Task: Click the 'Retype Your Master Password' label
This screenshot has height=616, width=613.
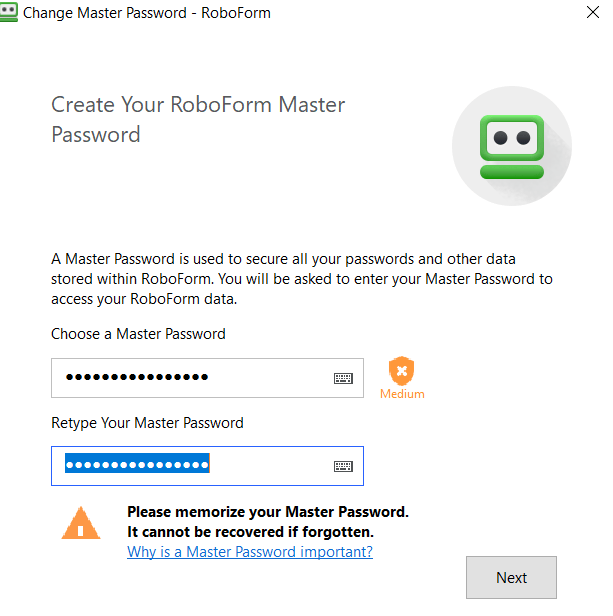Action: (147, 423)
